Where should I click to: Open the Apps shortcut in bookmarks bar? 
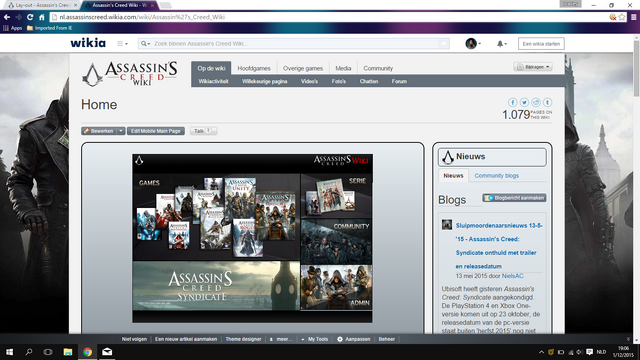[13, 28]
